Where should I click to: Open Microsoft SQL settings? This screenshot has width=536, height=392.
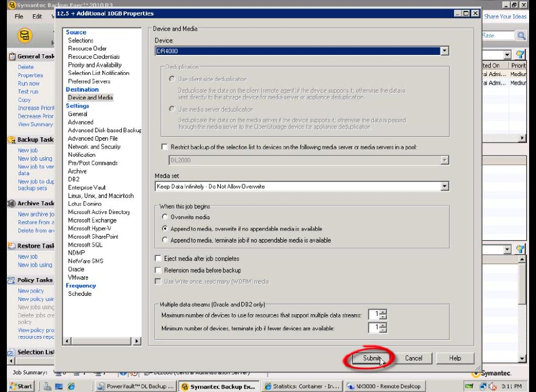click(85, 245)
